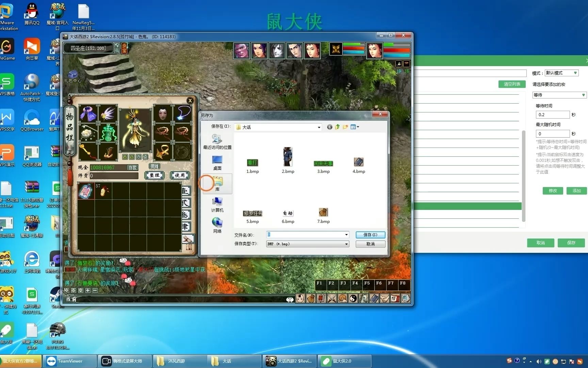The height and width of the screenshot is (368, 588).
Task: Select the mask face equipment slot
Action: [163, 114]
